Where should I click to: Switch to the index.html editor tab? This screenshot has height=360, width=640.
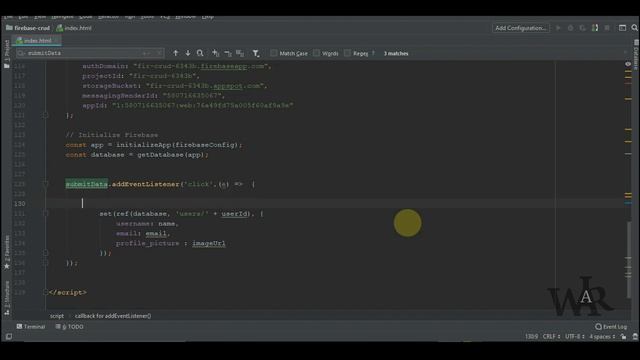(x=36, y=40)
